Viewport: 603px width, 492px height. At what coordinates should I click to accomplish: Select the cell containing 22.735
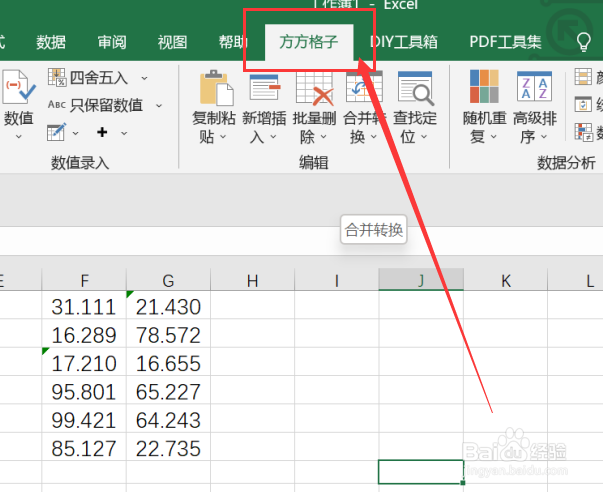pyautogui.click(x=168, y=448)
